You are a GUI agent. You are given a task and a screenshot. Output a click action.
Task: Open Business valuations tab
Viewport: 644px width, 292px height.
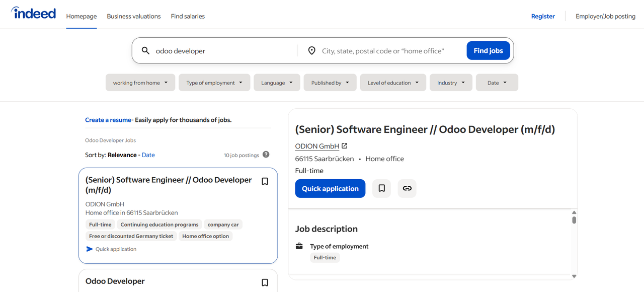(134, 16)
